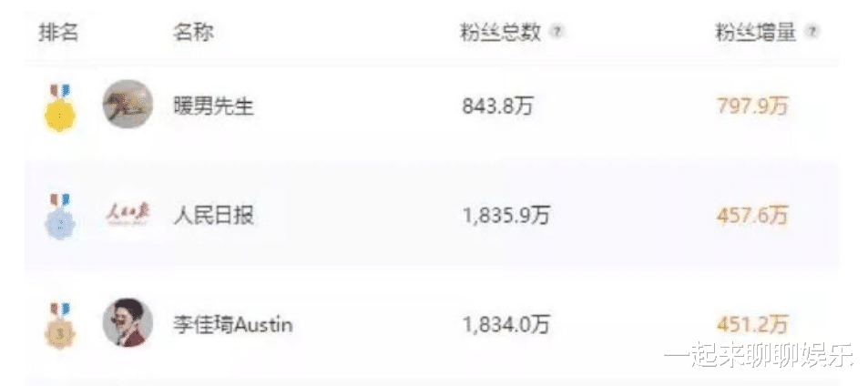Viewport: 868px width, 386px height.
Task: Click the orange 797.9万 fan increase value
Action: pyautogui.click(x=752, y=107)
